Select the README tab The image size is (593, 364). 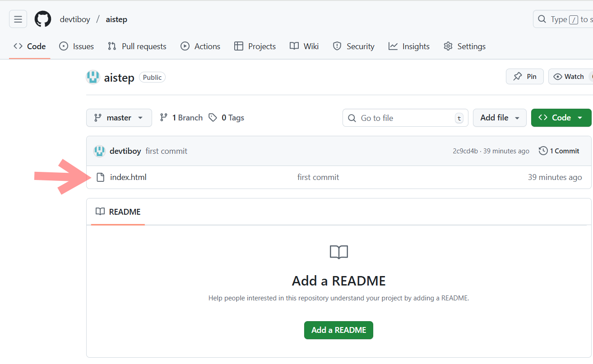coord(118,212)
